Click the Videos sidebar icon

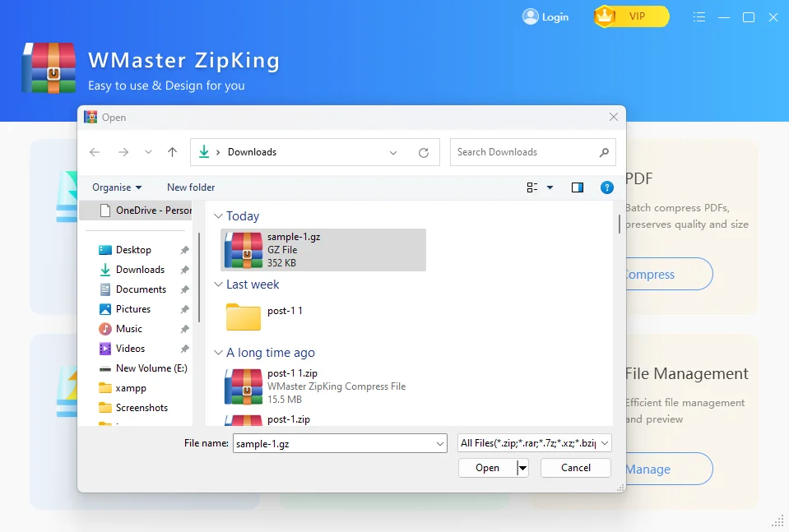[x=105, y=349]
